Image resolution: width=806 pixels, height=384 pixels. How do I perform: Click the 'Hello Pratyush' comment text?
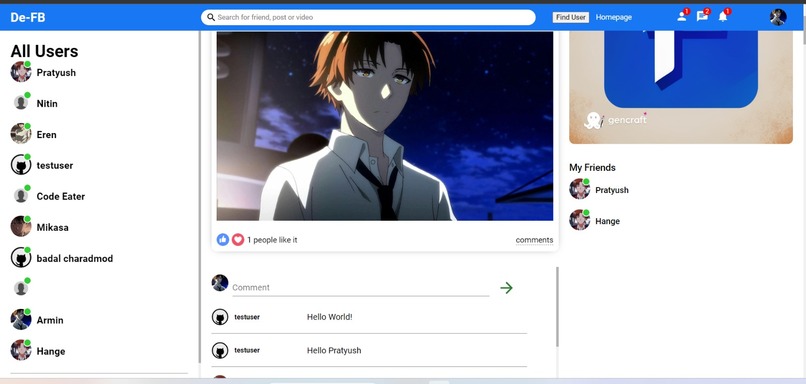tap(334, 351)
